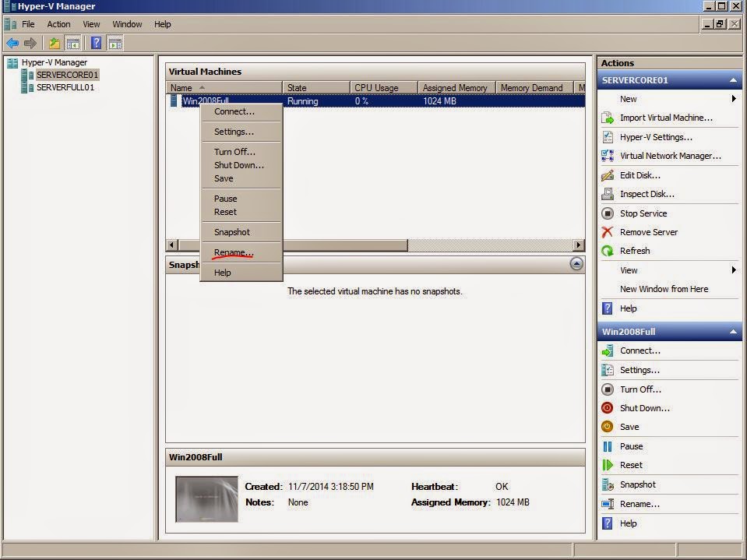Collapse the Snapshots pane with round arrow
Screen dimensions: 747x560
[x=576, y=264]
